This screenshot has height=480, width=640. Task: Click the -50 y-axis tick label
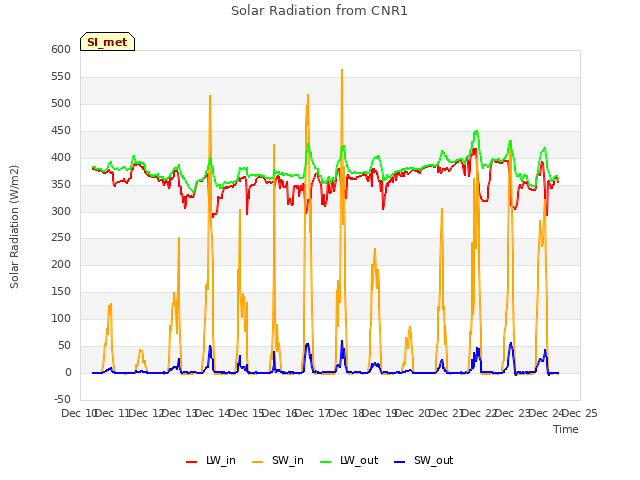(62, 399)
